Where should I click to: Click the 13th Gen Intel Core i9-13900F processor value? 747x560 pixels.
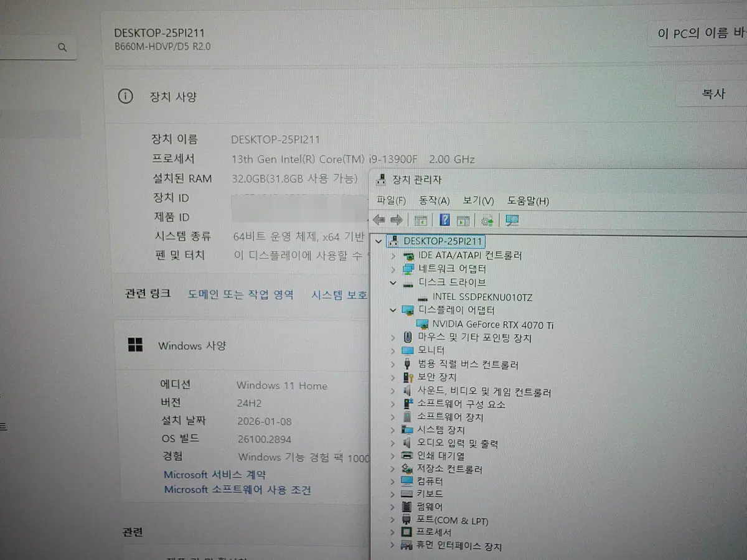pos(353,159)
